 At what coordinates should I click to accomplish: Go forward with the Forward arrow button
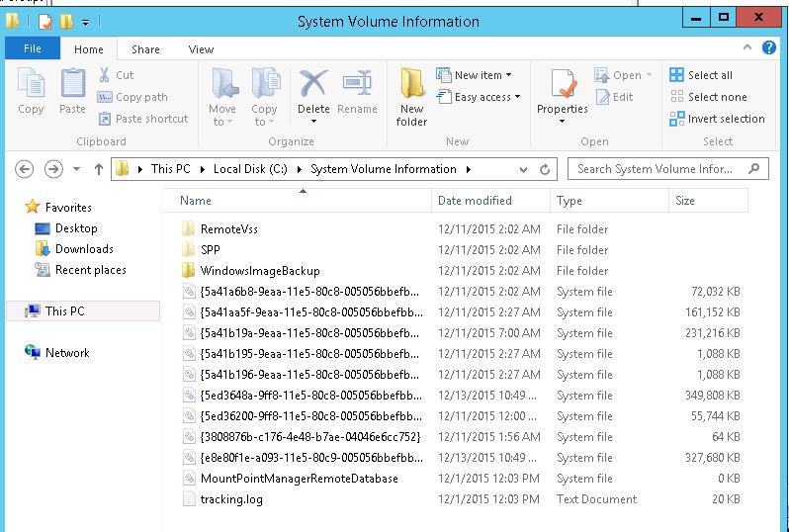point(53,169)
